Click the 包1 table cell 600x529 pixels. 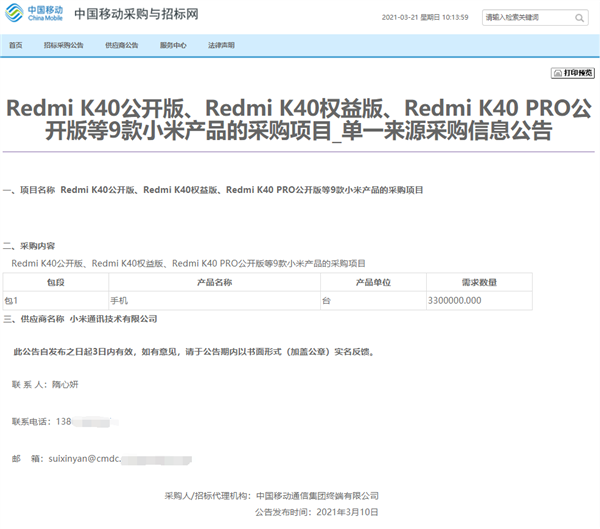click(55, 300)
